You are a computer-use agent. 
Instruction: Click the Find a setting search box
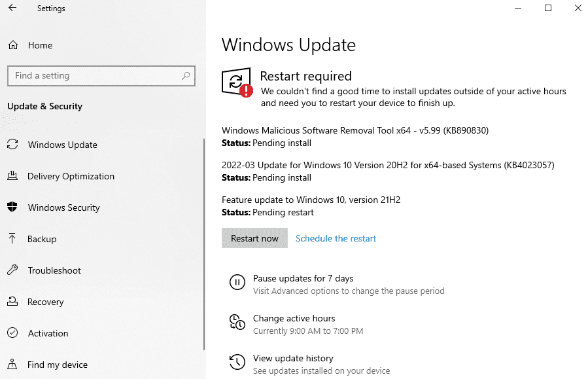[101, 76]
